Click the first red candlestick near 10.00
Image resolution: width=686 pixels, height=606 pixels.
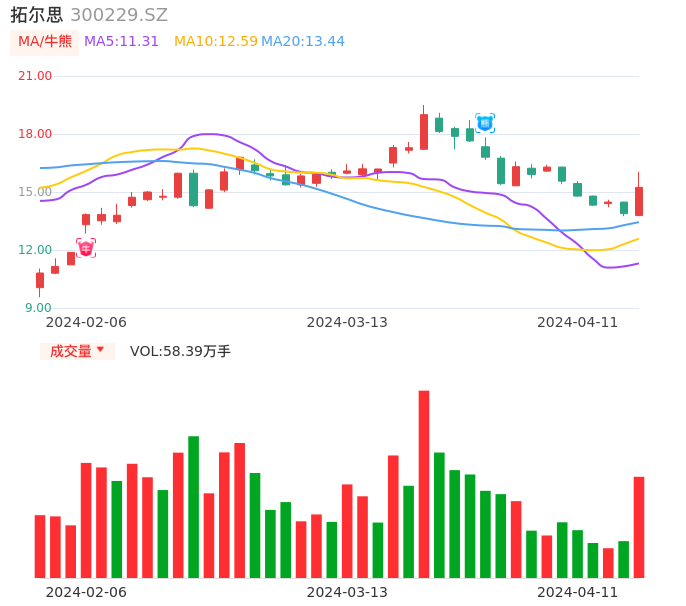40,280
